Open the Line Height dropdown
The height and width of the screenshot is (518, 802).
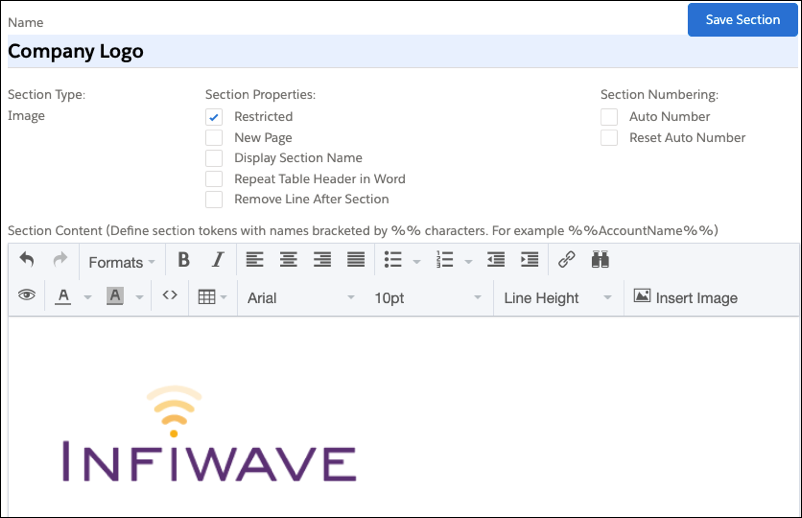(x=558, y=298)
